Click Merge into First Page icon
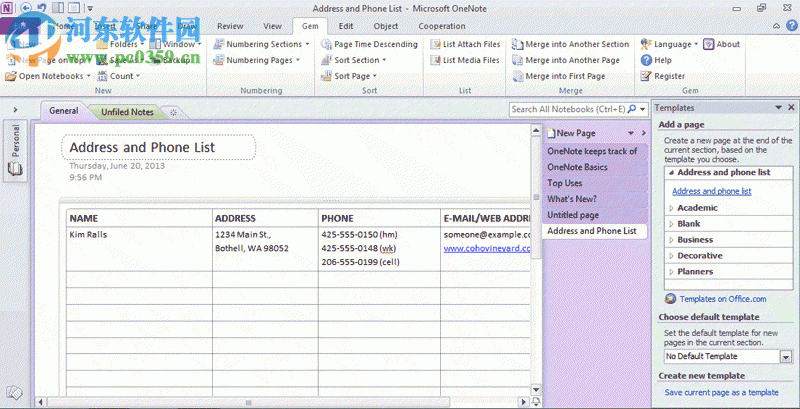 point(517,76)
